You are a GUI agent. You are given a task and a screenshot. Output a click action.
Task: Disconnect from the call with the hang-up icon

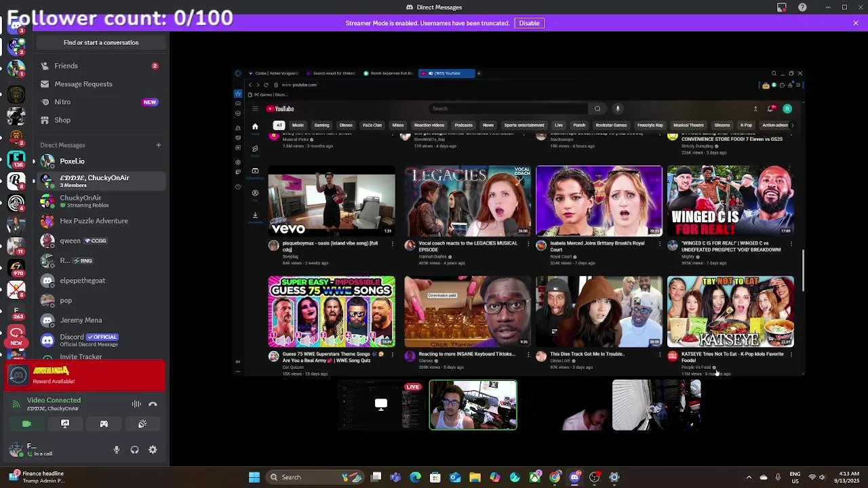(x=153, y=404)
